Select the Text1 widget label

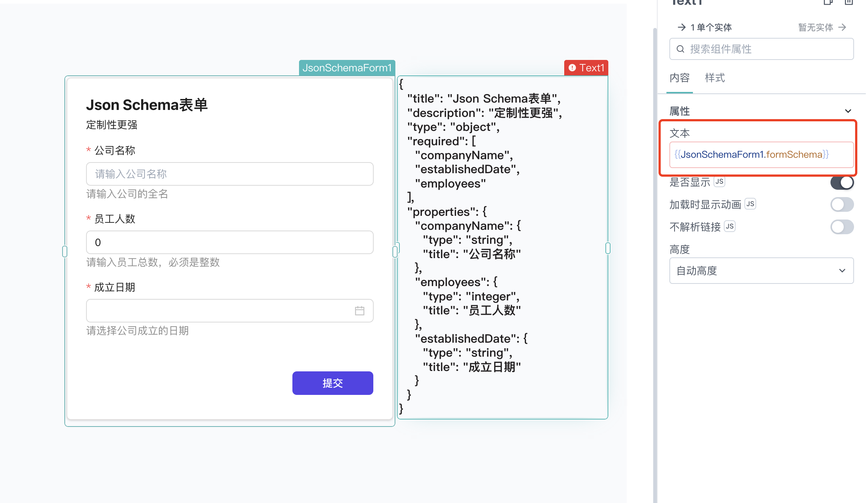586,68
